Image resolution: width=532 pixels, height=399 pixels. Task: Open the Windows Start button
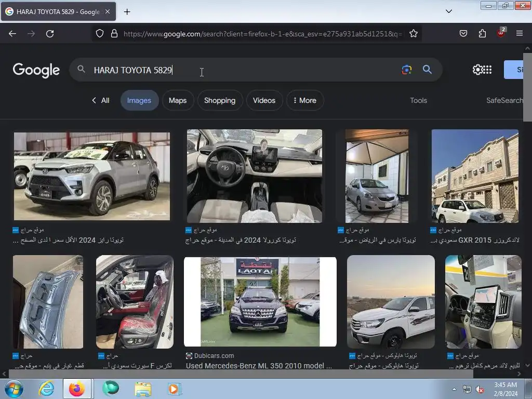click(x=14, y=389)
